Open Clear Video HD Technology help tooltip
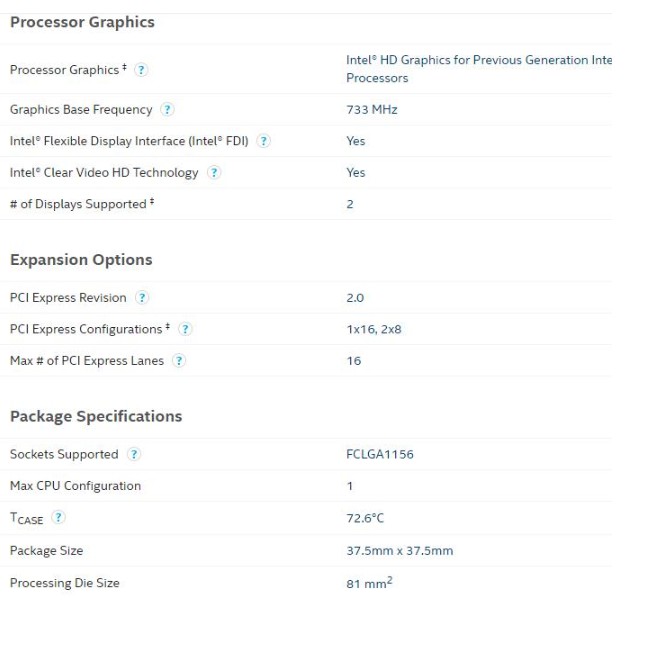This screenshot has width=649, height=649. click(214, 173)
